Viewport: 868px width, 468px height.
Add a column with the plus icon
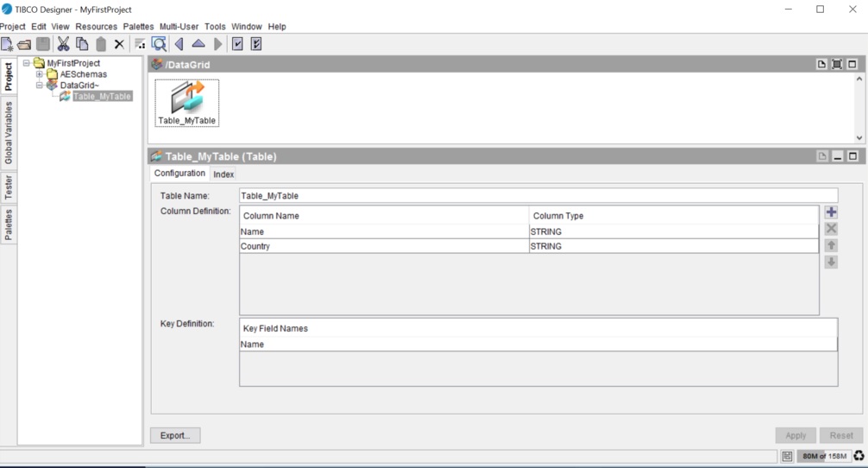click(831, 212)
